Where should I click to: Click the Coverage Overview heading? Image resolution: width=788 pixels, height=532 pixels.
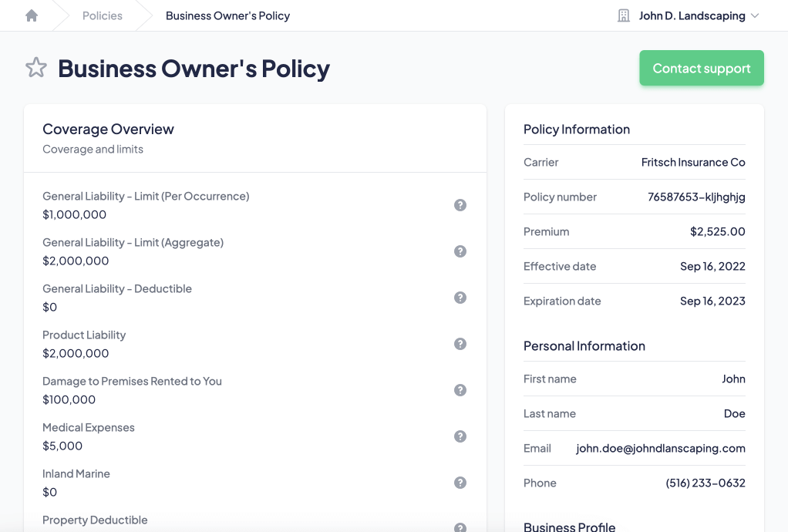(108, 129)
